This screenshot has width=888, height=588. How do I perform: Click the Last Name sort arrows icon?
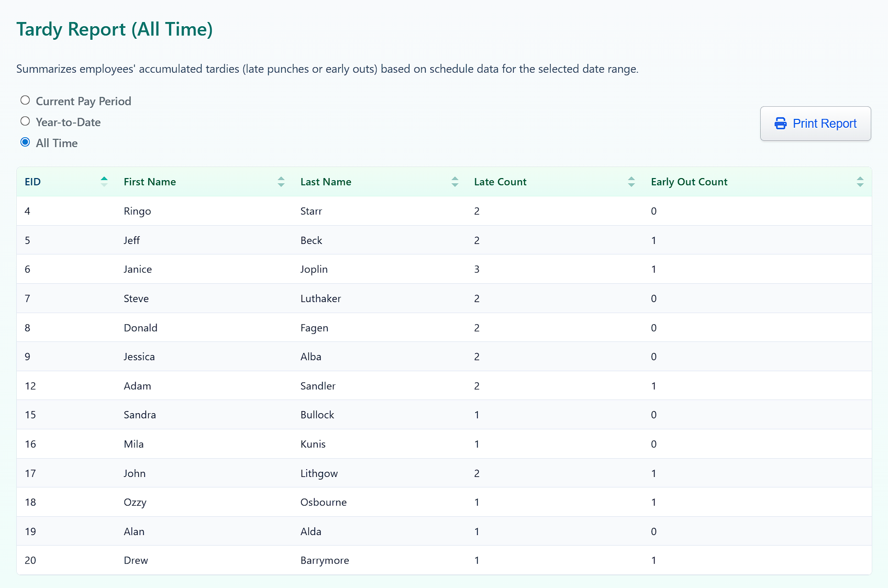pyautogui.click(x=454, y=182)
